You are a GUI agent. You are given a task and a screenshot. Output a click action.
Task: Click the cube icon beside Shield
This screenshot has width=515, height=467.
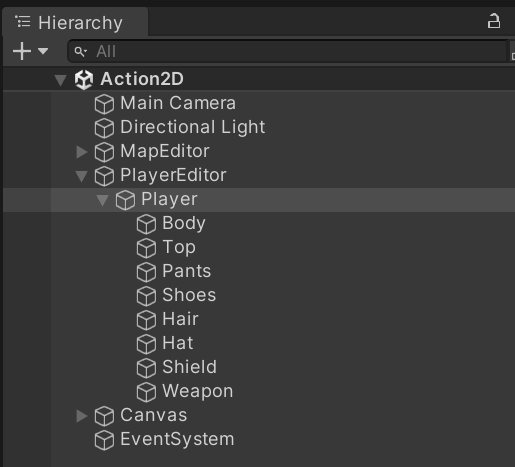pos(146,368)
